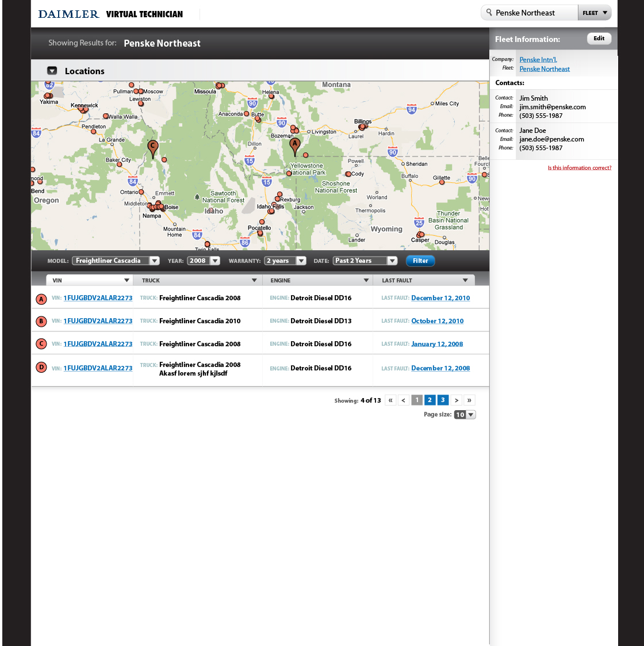Go to previous page of results
Image resolution: width=644 pixels, height=646 pixels.
(x=404, y=400)
